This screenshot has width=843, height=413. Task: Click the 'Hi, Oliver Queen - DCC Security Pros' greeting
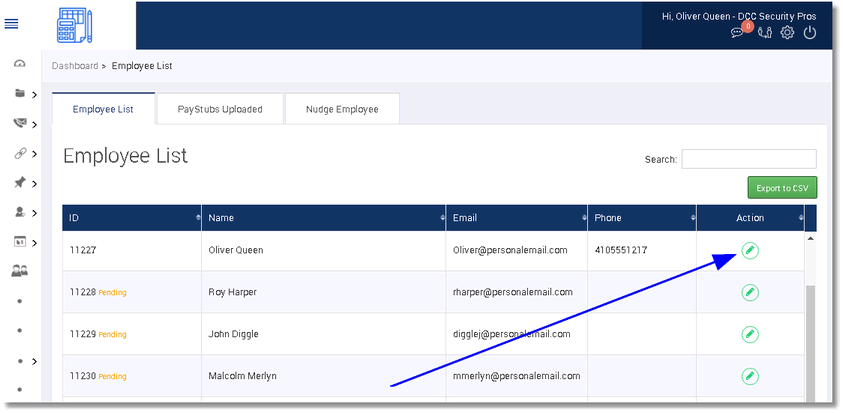739,17
